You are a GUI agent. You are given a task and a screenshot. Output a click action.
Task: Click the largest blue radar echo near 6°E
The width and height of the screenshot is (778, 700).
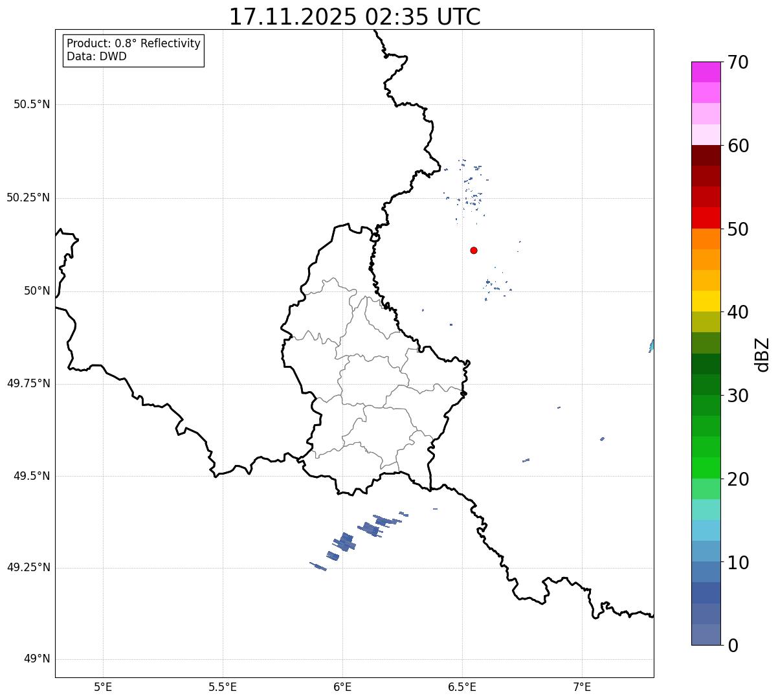click(344, 542)
